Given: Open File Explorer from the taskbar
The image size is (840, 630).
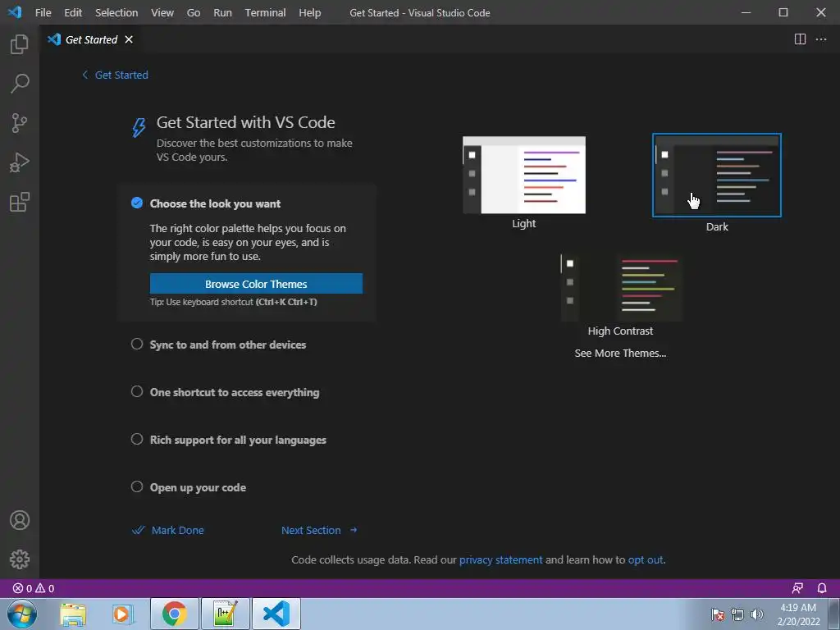Looking at the screenshot, I should click(73, 614).
